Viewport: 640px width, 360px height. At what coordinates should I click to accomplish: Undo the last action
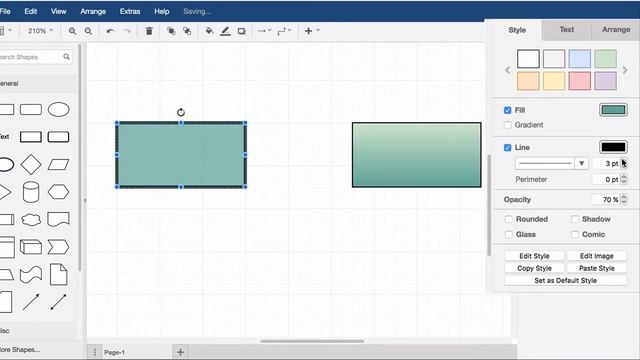(110, 31)
